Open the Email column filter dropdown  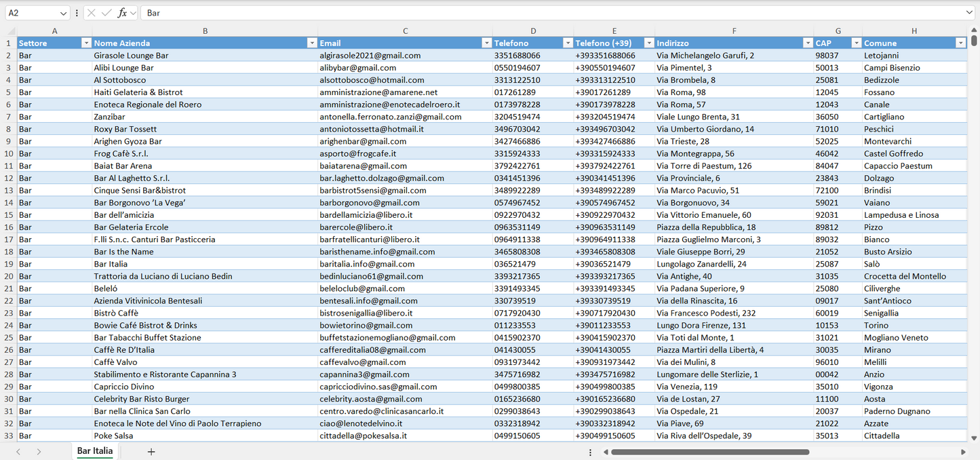coord(486,43)
